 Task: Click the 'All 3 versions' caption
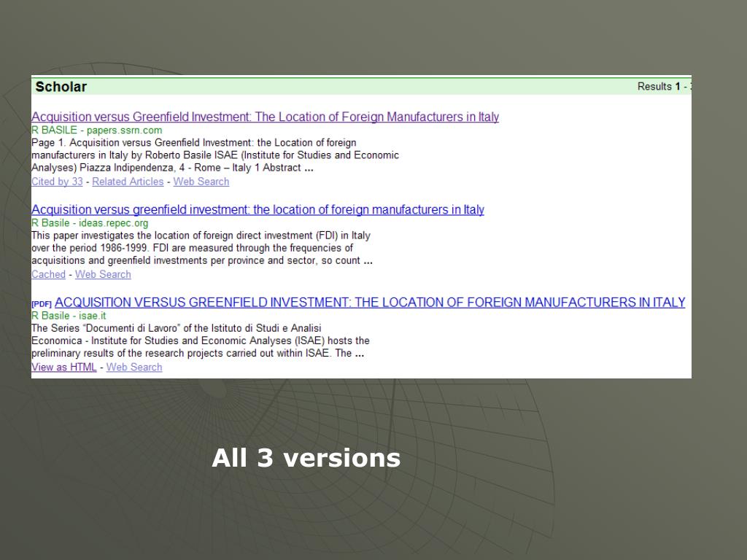point(306,458)
